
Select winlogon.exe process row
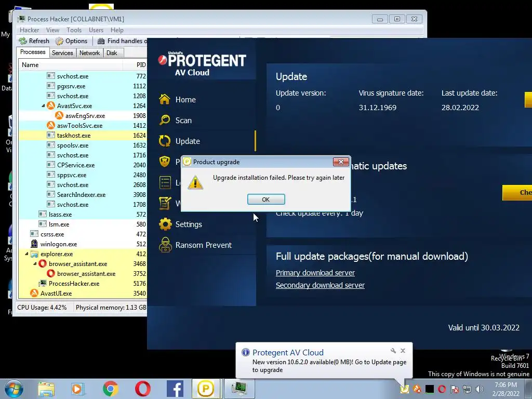coord(83,244)
